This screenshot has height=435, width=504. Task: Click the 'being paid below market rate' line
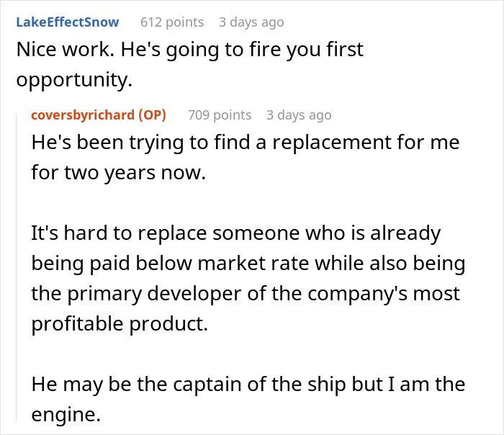click(x=248, y=264)
